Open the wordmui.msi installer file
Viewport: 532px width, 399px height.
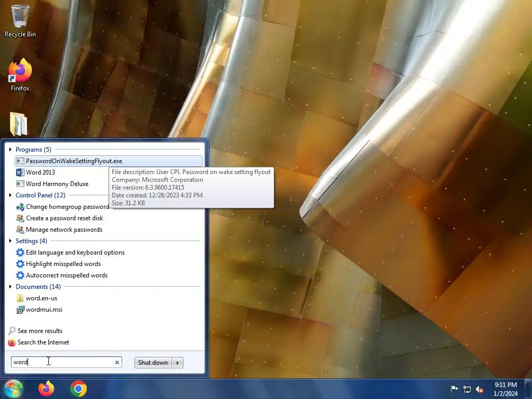pyautogui.click(x=39, y=310)
